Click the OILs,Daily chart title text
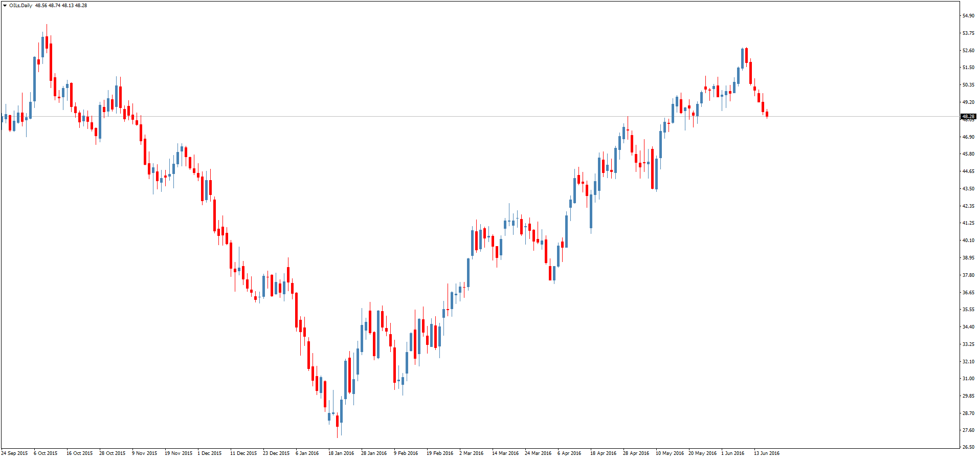The height and width of the screenshot is (459, 980). pos(21,6)
